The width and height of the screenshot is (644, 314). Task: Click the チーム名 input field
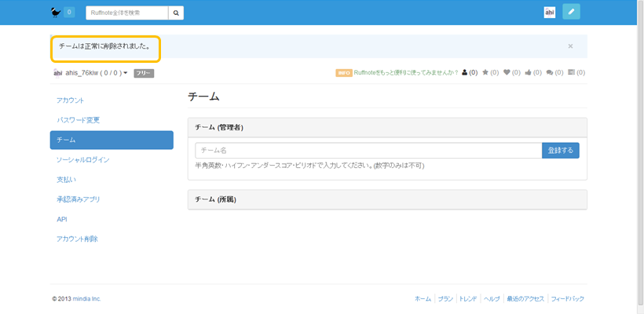pyautogui.click(x=368, y=150)
